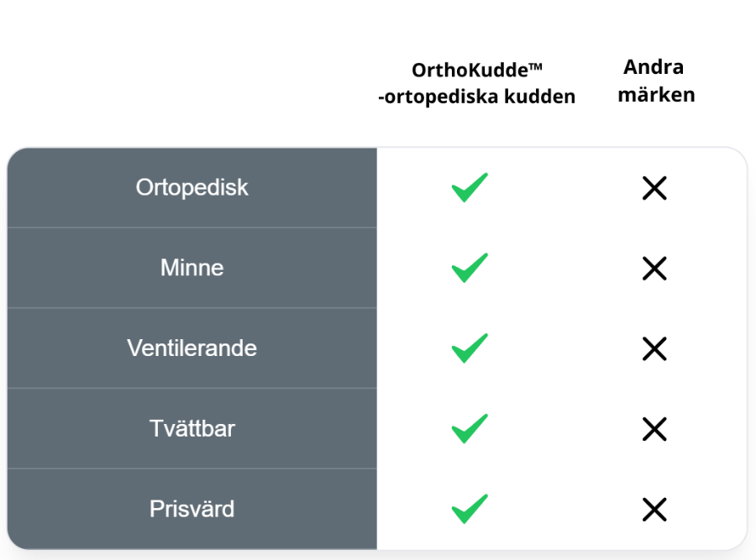Click the green checkmark in the Ortopedisk row
The height and width of the screenshot is (560, 756).
470,187
